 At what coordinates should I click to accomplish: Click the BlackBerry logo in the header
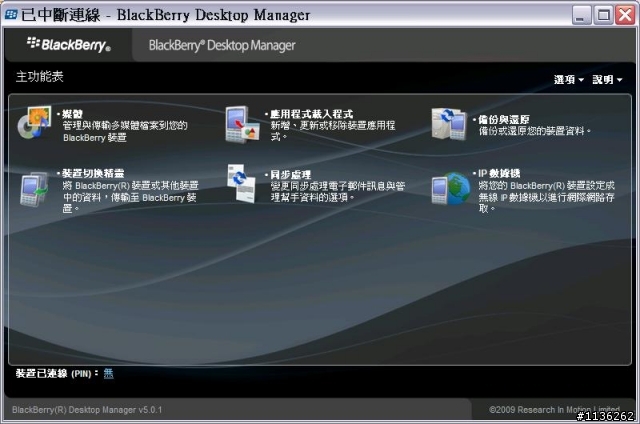coord(68,45)
